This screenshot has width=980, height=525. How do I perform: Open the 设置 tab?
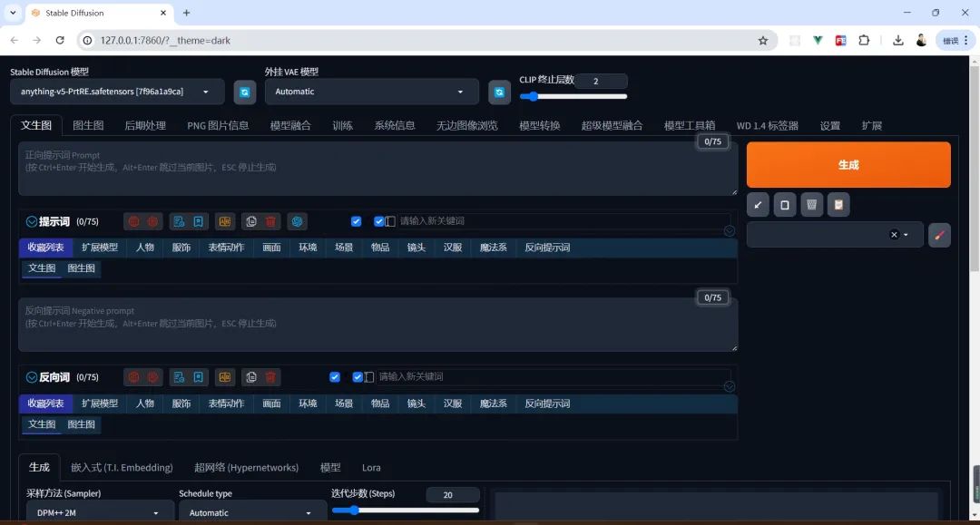[x=829, y=125]
